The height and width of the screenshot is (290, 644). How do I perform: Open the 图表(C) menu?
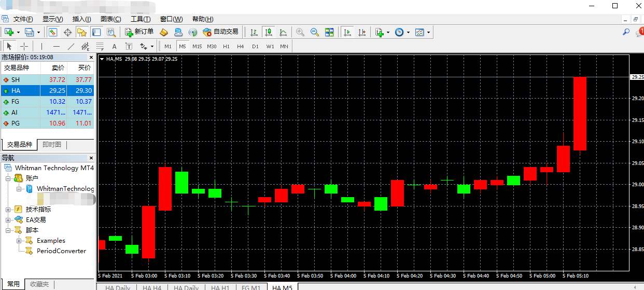pos(110,19)
